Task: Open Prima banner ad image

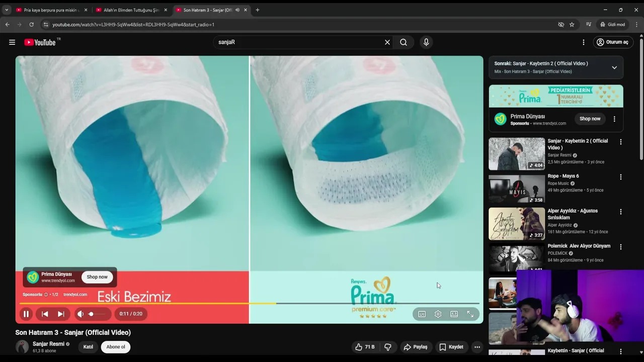Action: (x=556, y=96)
